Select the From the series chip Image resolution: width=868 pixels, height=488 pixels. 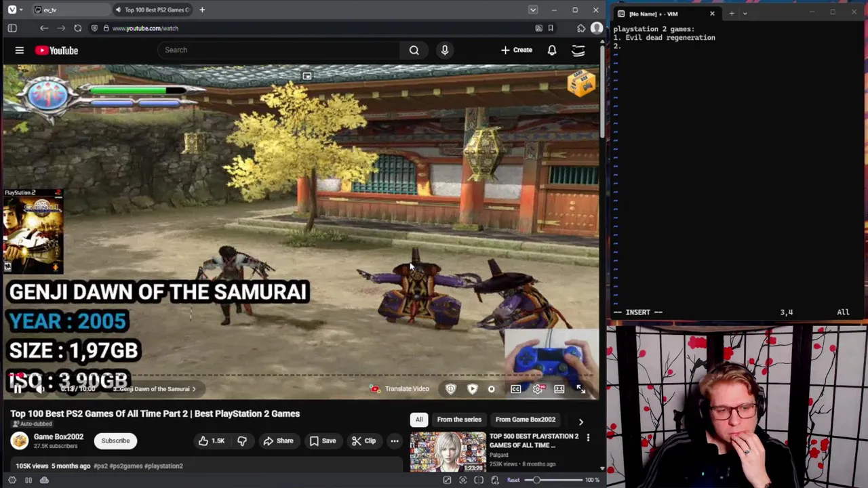point(459,420)
